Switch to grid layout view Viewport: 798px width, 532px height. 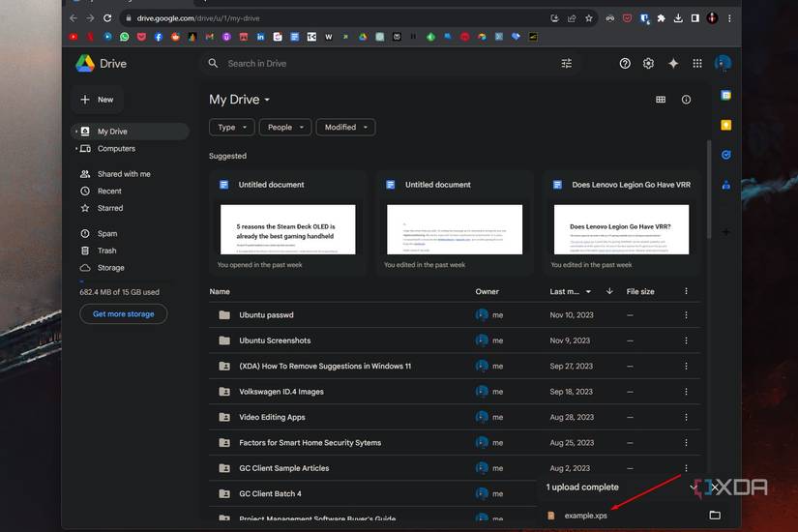pyautogui.click(x=661, y=100)
